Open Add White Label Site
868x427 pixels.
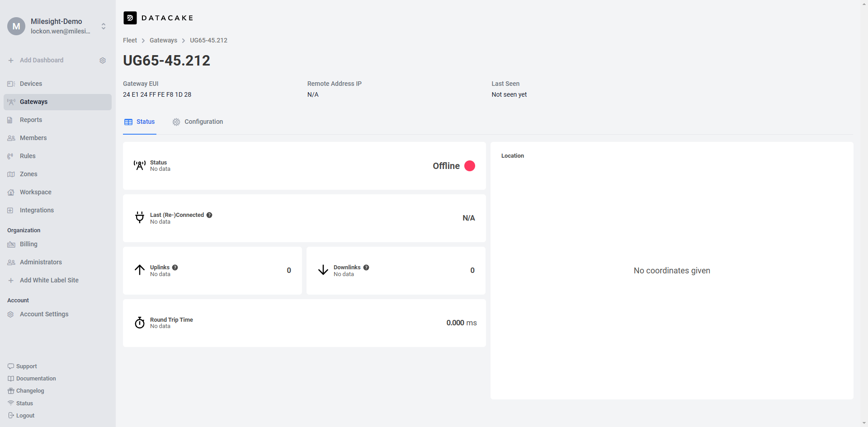point(49,280)
